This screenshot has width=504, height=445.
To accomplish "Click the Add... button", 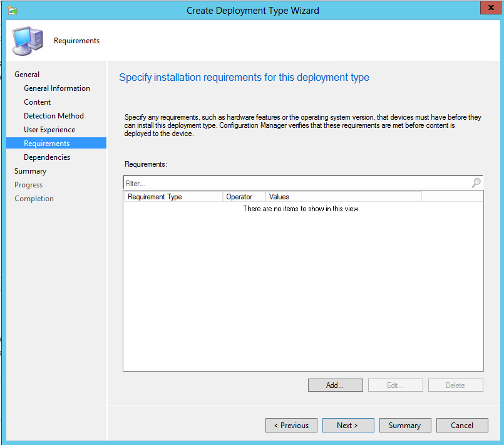I will tap(335, 385).
